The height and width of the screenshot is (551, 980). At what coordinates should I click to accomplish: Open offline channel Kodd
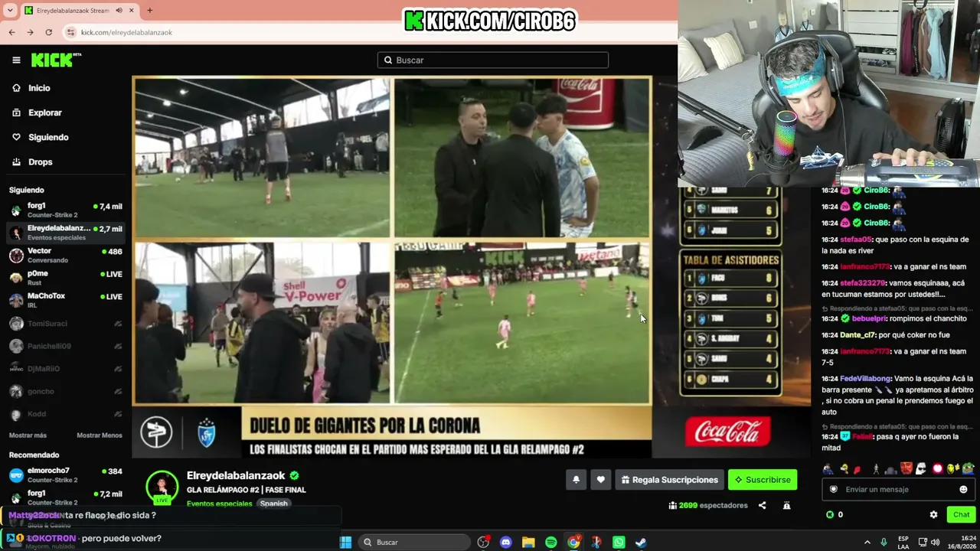click(x=66, y=414)
